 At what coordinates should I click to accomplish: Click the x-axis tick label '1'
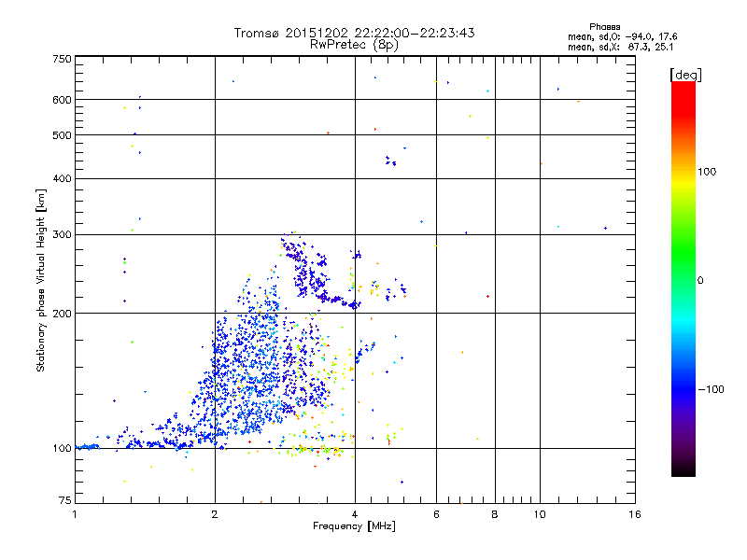point(75,514)
